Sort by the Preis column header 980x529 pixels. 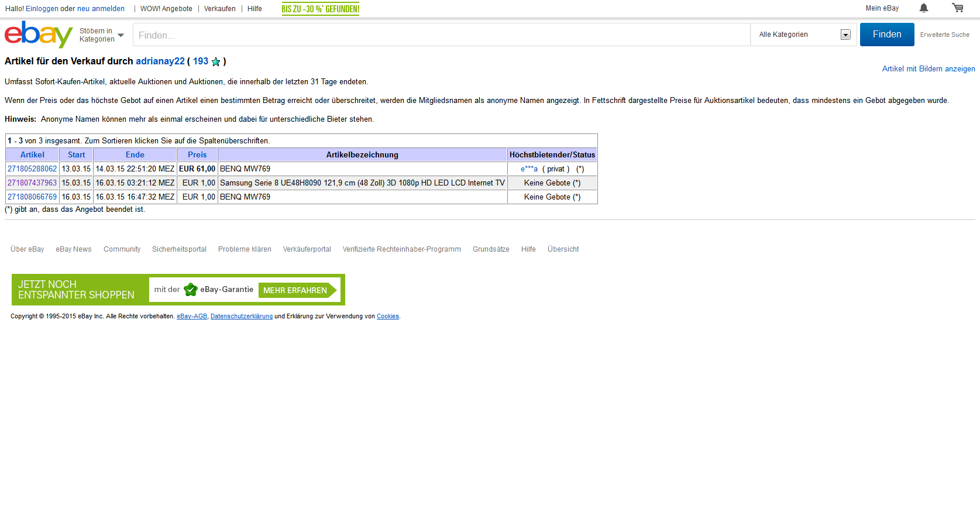point(197,155)
